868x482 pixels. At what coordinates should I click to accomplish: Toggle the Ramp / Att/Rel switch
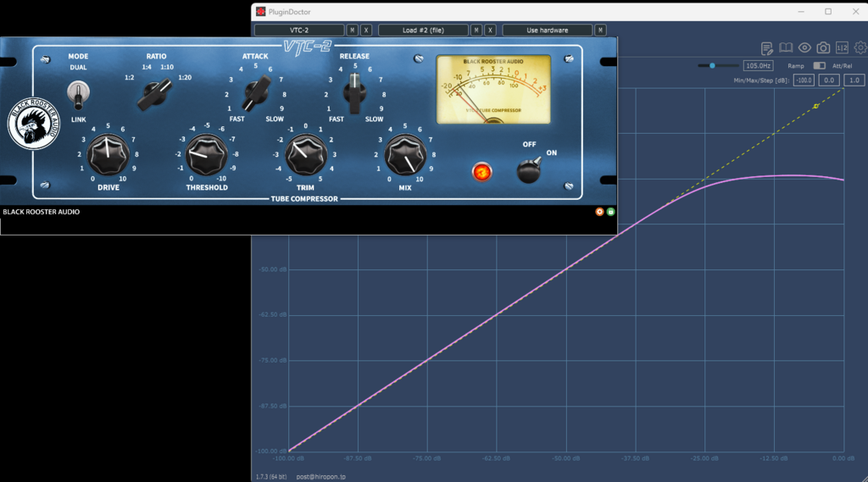click(820, 66)
